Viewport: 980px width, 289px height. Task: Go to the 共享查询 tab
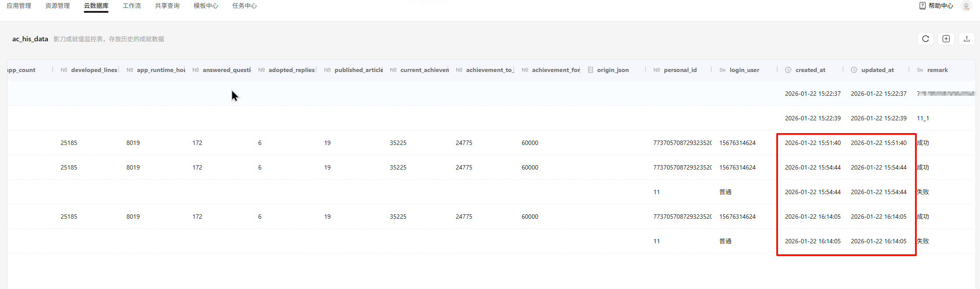coord(167,6)
